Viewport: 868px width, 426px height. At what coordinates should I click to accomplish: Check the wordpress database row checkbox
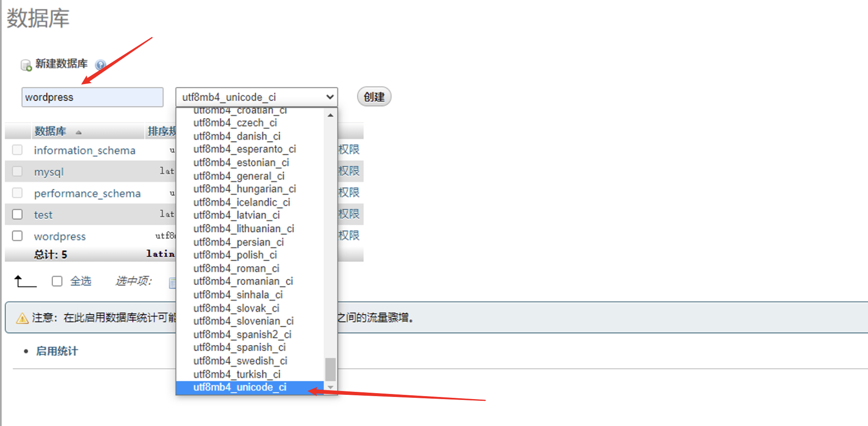17,236
